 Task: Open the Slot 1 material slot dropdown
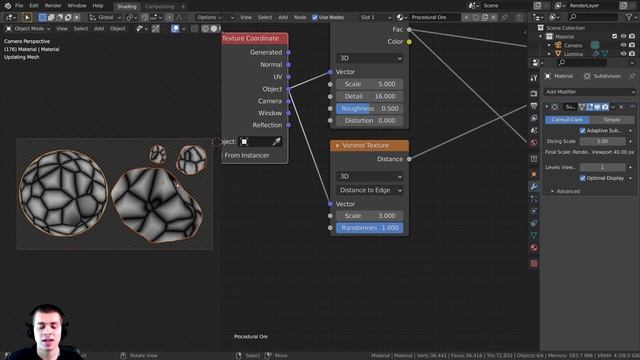pos(376,18)
